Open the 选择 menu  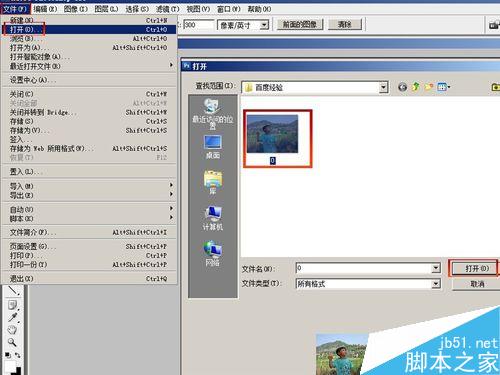(137, 9)
